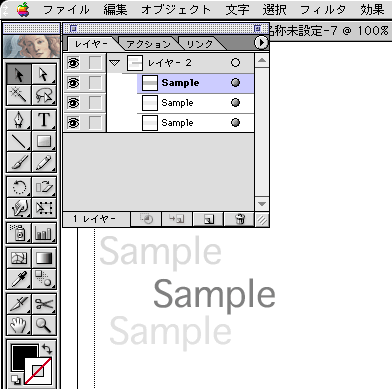Switch to the レイヤー tab

pyautogui.click(x=91, y=44)
